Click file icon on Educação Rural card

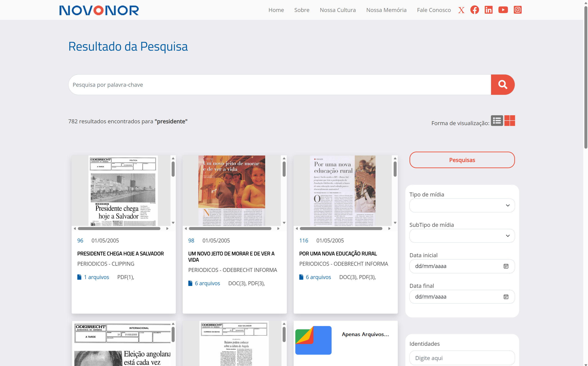(x=301, y=277)
